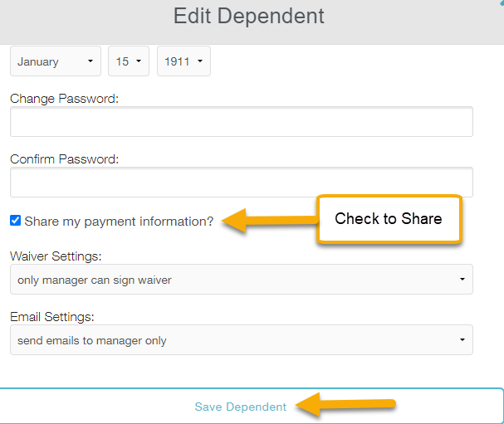Click the Change Password input field
Screen dimensions: 504x424
pyautogui.click(x=241, y=121)
